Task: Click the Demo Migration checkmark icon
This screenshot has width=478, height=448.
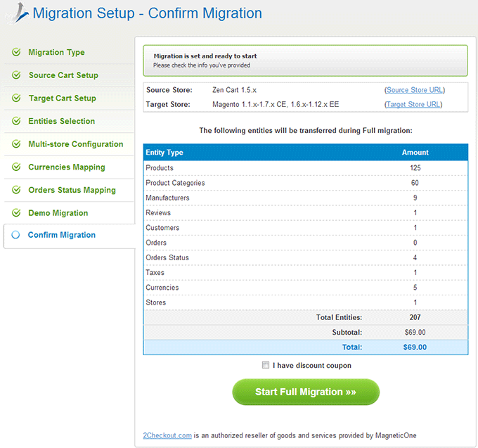Action: 16,213
